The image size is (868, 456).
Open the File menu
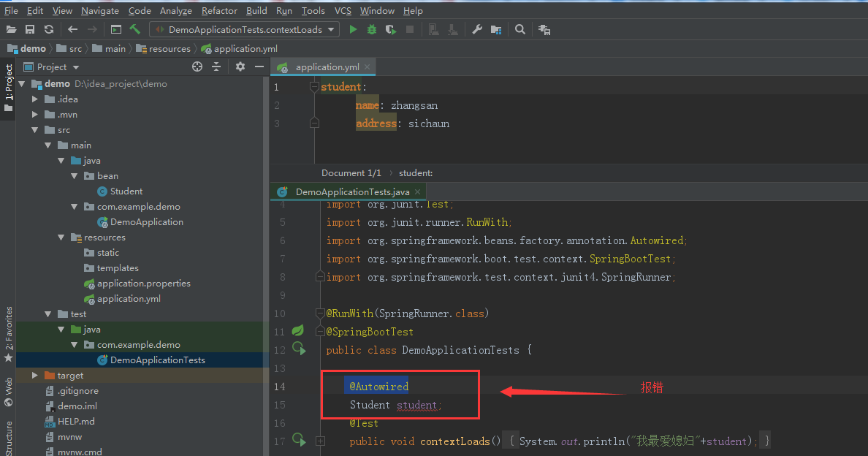point(11,10)
